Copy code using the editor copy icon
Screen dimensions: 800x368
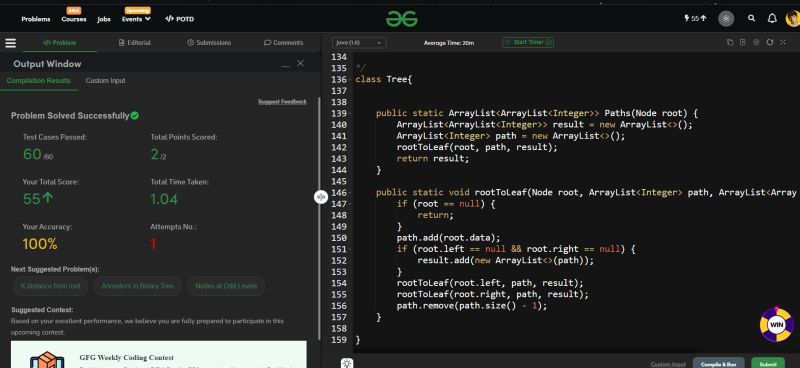[730, 42]
